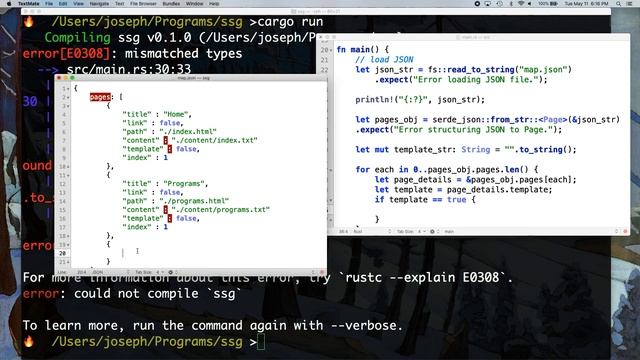Toggle fold arrow at line 21 in map.json
This screenshot has height=360, width=640.
pos(68,262)
